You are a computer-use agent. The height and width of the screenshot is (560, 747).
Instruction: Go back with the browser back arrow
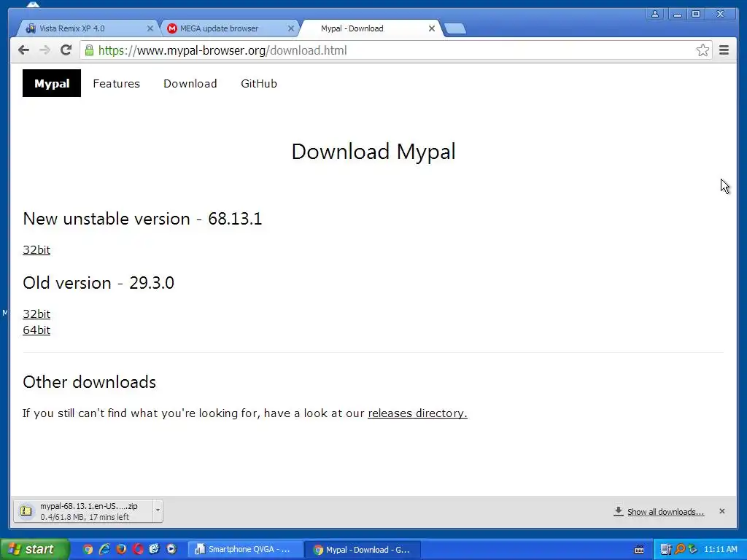pos(23,50)
